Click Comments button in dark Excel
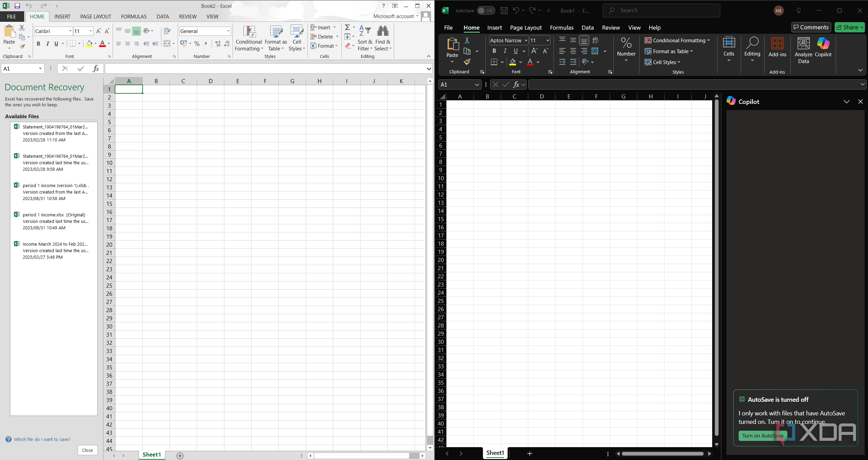 pyautogui.click(x=811, y=27)
